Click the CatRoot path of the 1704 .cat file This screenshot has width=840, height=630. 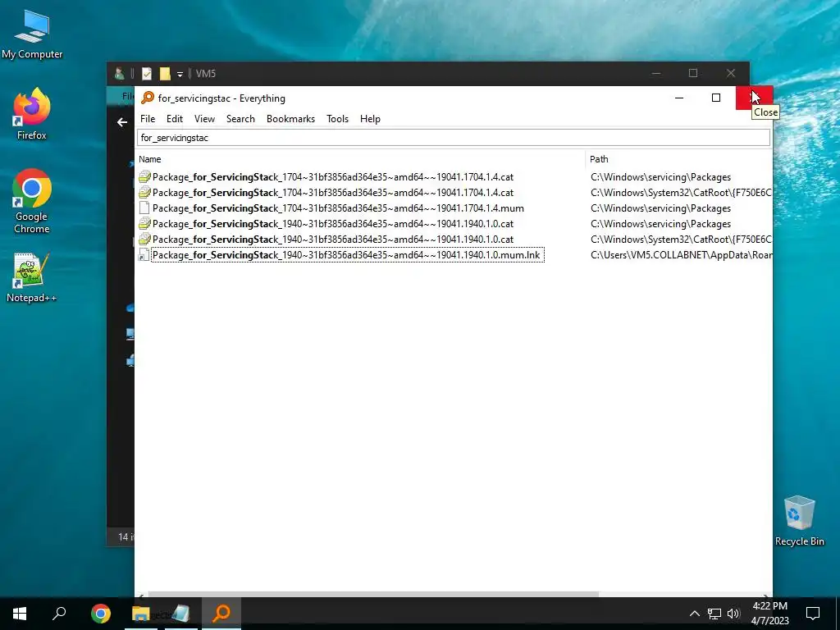point(680,192)
